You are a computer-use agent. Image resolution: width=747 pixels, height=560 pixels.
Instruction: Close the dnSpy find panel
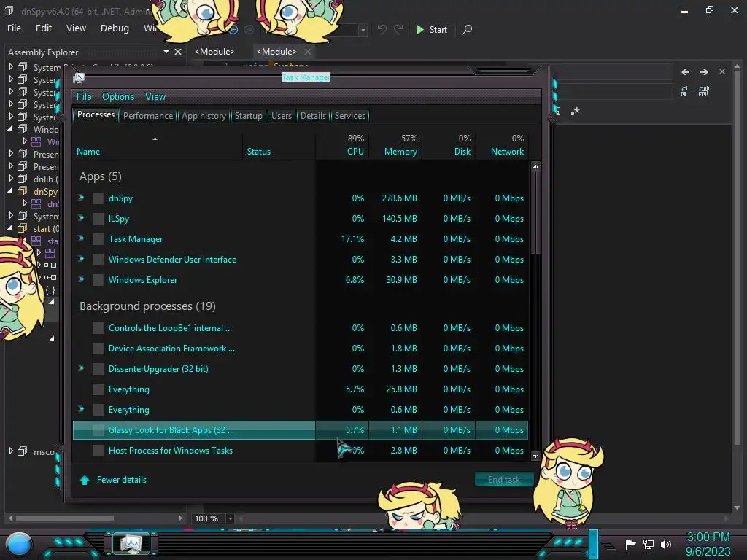[x=722, y=71]
